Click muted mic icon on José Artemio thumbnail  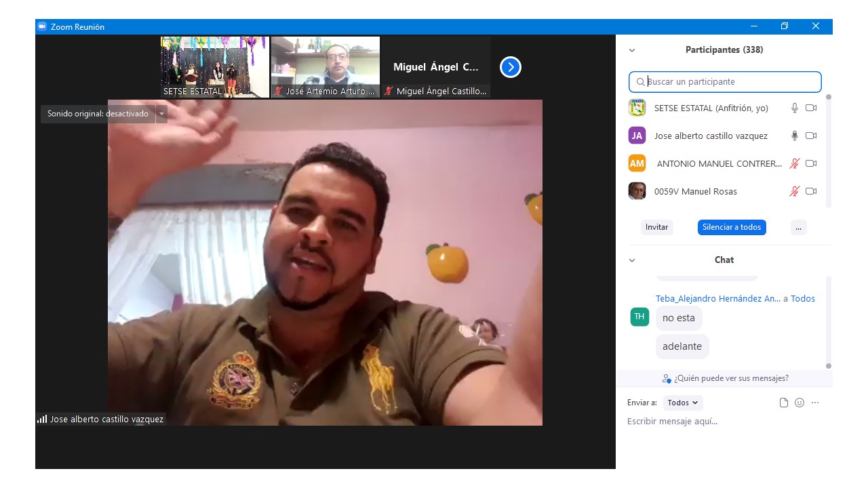click(278, 91)
